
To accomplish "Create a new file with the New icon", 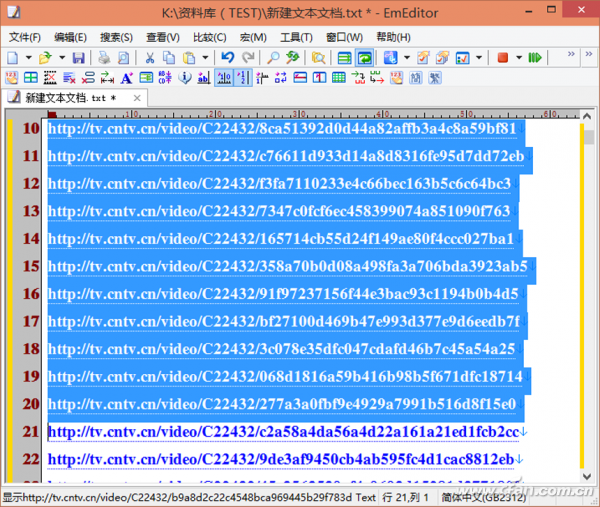I will (13, 58).
